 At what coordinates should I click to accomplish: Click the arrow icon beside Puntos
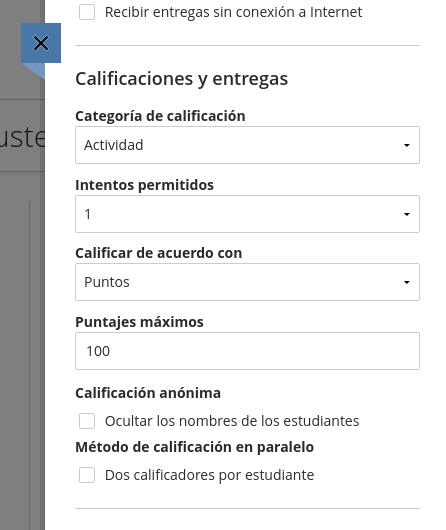coord(406,282)
